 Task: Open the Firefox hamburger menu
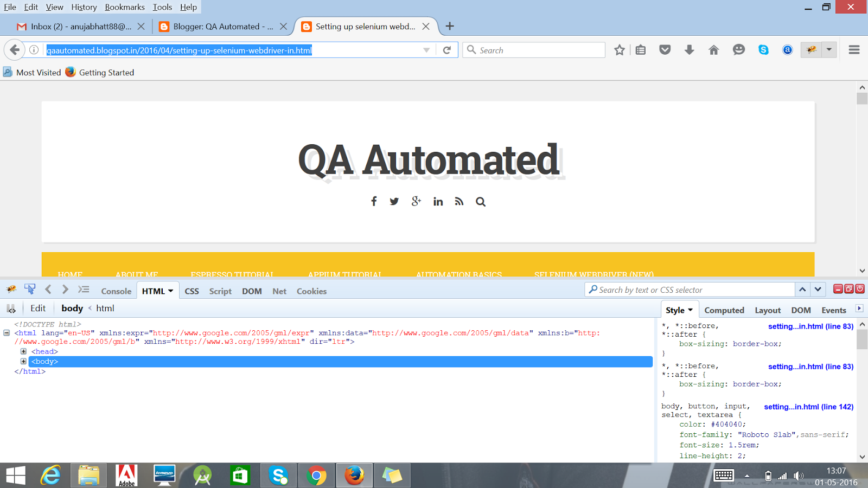click(x=854, y=50)
